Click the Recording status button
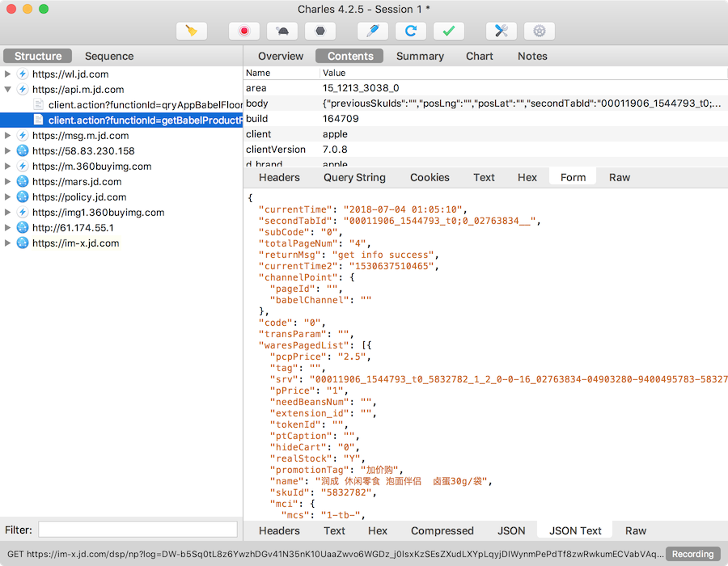The image size is (728, 566). pos(692,554)
